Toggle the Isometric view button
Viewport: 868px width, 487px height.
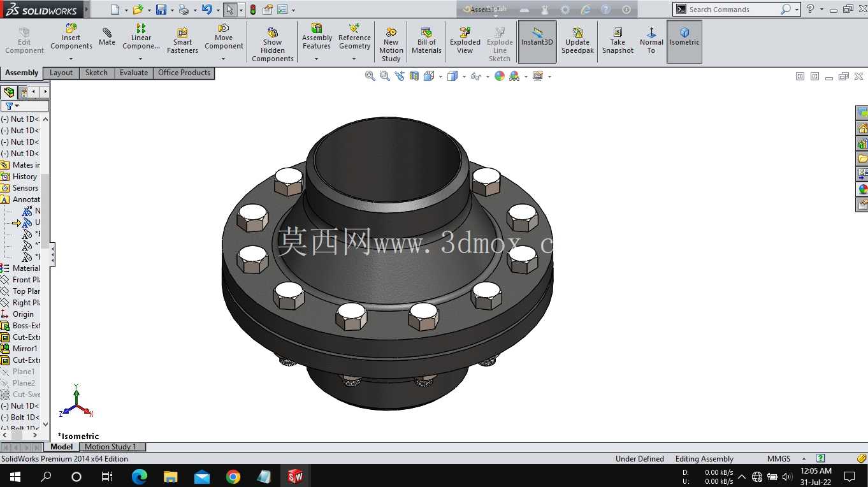(x=684, y=41)
